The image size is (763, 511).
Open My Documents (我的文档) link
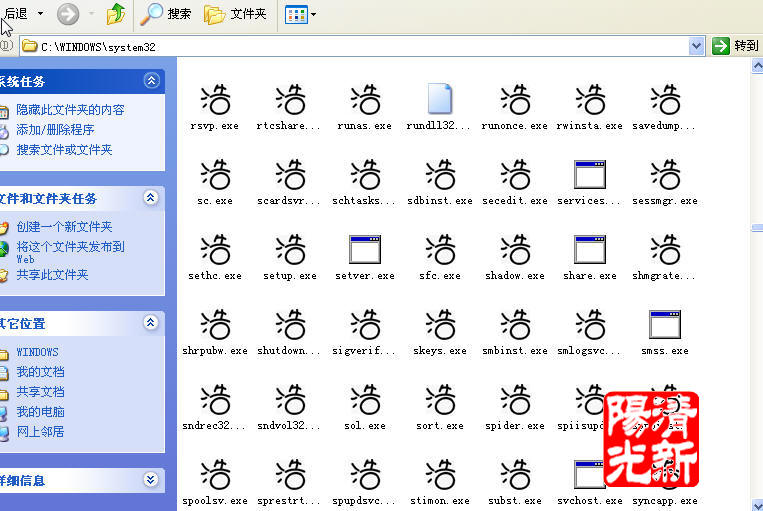click(40, 372)
